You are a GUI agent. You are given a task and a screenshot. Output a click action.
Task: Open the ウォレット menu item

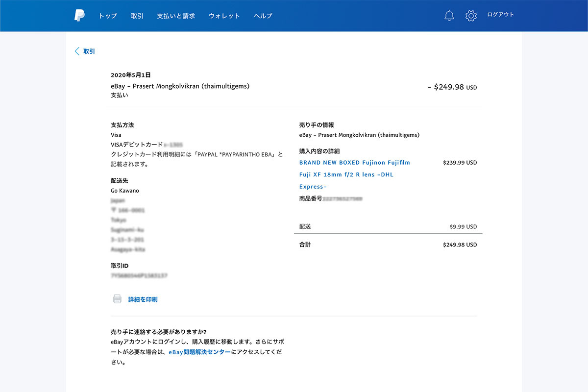coord(224,16)
